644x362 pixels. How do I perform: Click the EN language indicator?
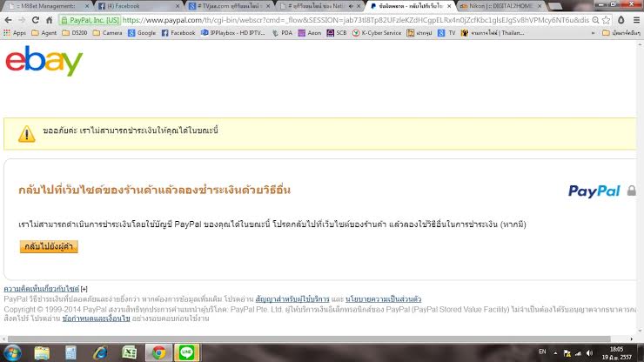pyautogui.click(x=542, y=352)
